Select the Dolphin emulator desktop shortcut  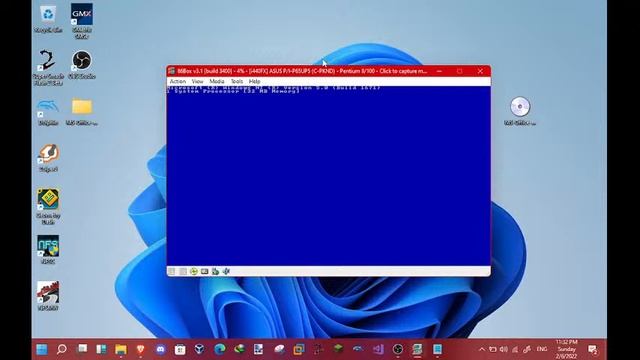(x=48, y=111)
